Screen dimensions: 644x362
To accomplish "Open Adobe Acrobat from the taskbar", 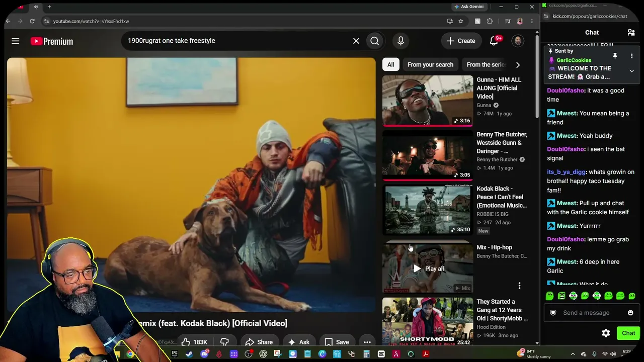I will [x=426, y=354].
